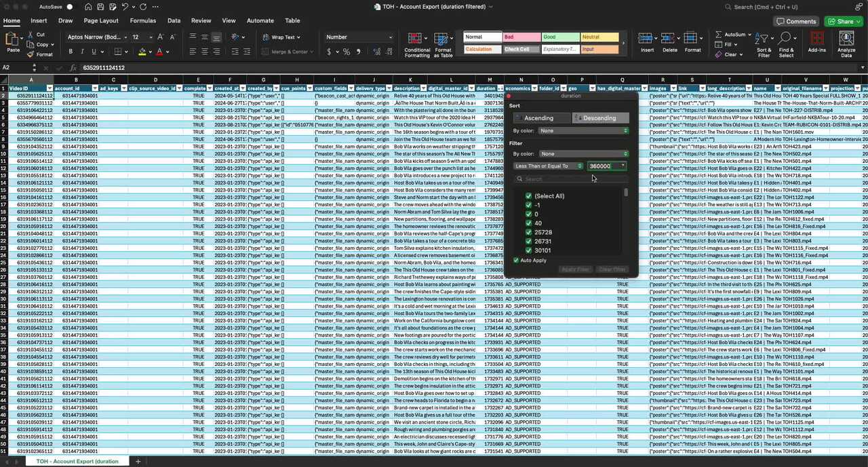
Task: Open Find & Select
Action: tap(786, 43)
